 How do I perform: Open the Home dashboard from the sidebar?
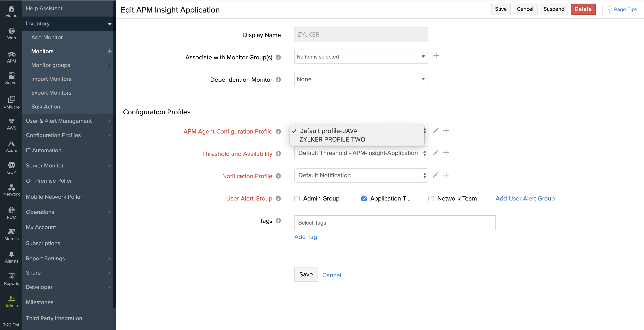click(x=11, y=11)
